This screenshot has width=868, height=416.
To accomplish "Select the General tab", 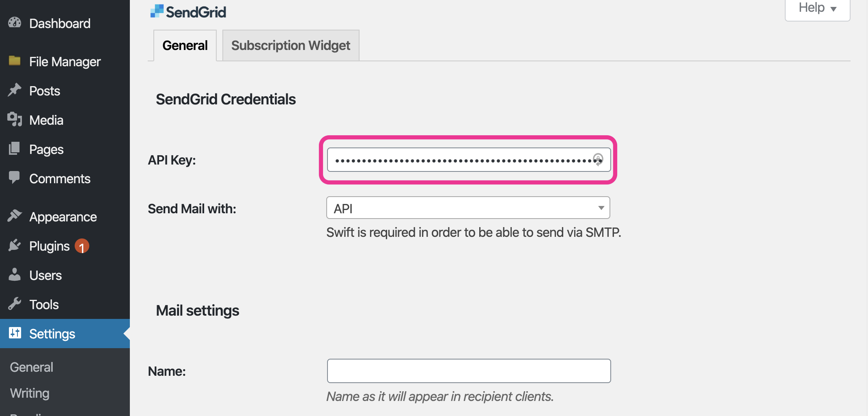I will 185,45.
